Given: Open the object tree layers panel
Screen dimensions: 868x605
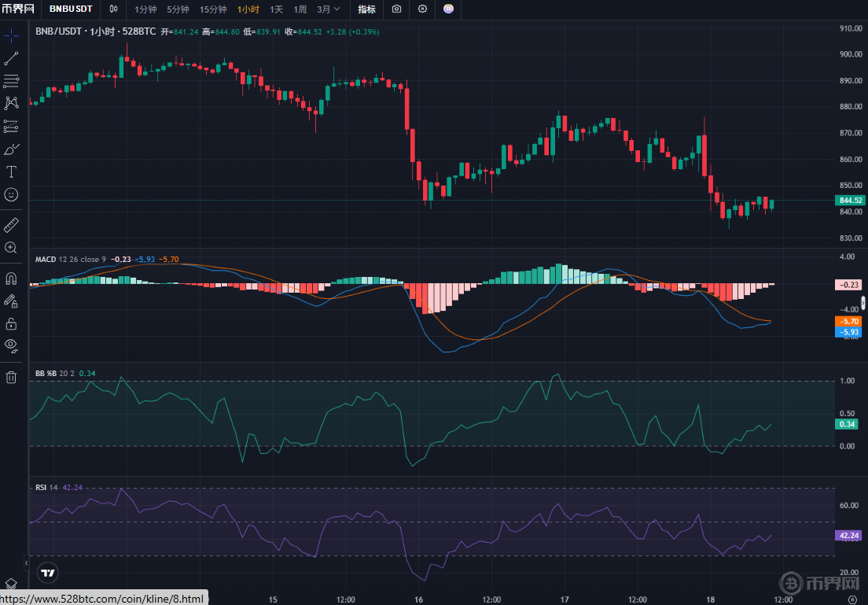Looking at the screenshot, I should pos(11,584).
